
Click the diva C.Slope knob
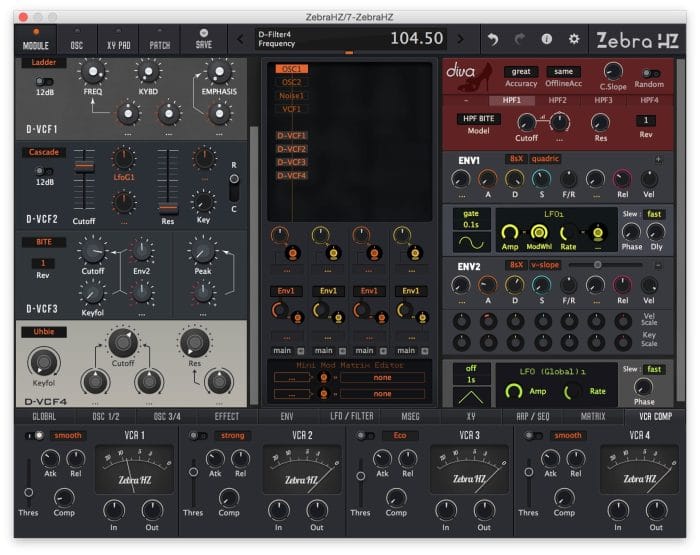tap(612, 71)
